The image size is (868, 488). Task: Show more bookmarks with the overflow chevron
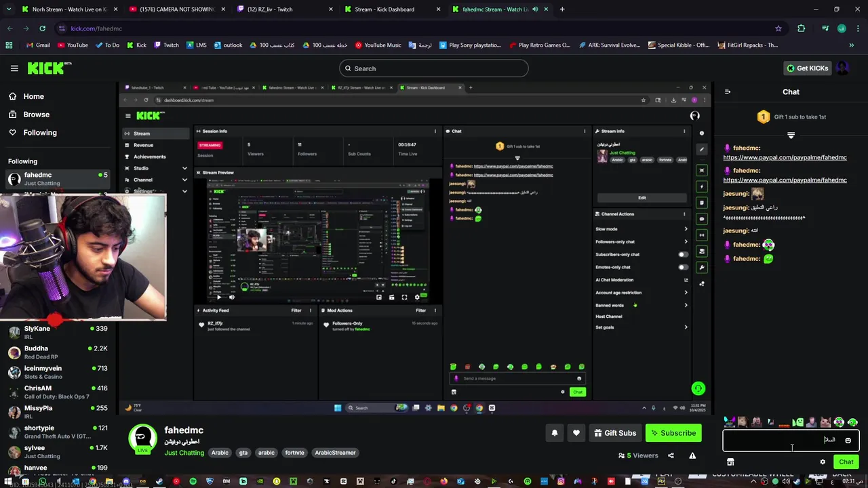tap(851, 45)
